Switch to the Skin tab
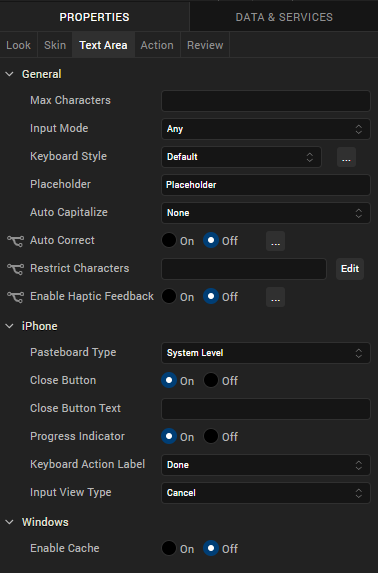 [55, 45]
